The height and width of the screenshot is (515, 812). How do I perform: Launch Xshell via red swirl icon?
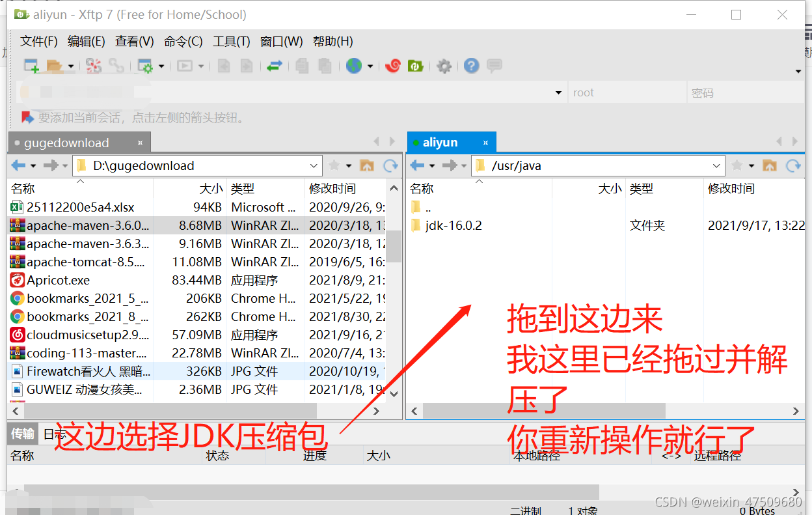[x=392, y=66]
